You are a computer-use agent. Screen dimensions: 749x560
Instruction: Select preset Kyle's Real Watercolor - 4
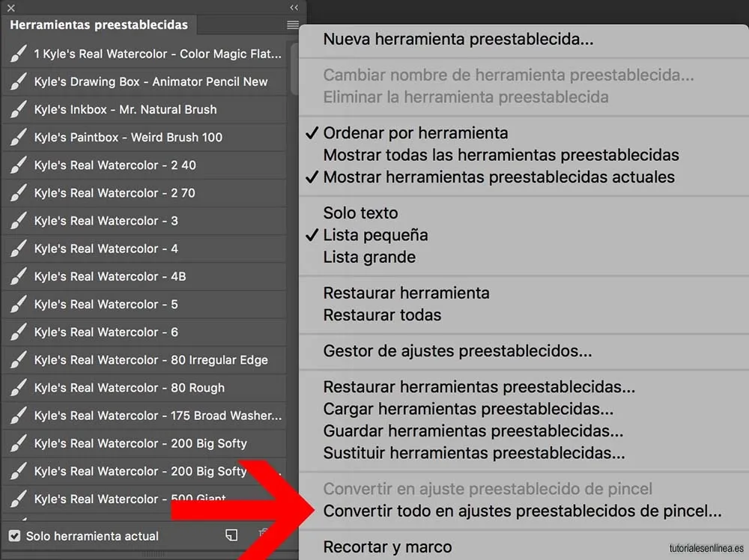point(145,249)
